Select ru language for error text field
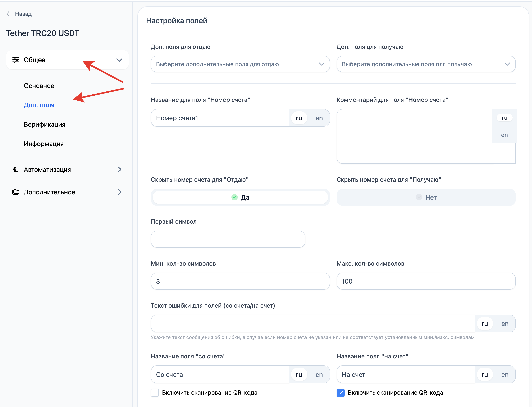The width and height of the screenshot is (532, 407). pos(485,324)
